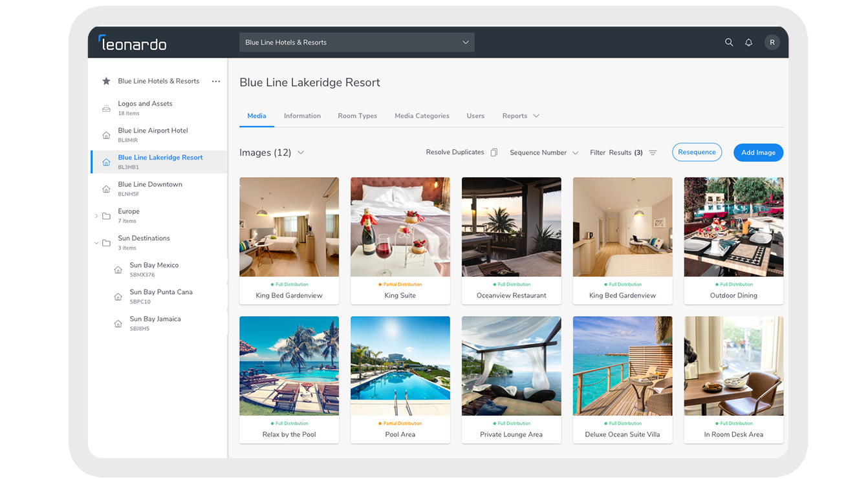Open the Reports tab
Viewport: 868px width, 479px height.
tap(515, 116)
